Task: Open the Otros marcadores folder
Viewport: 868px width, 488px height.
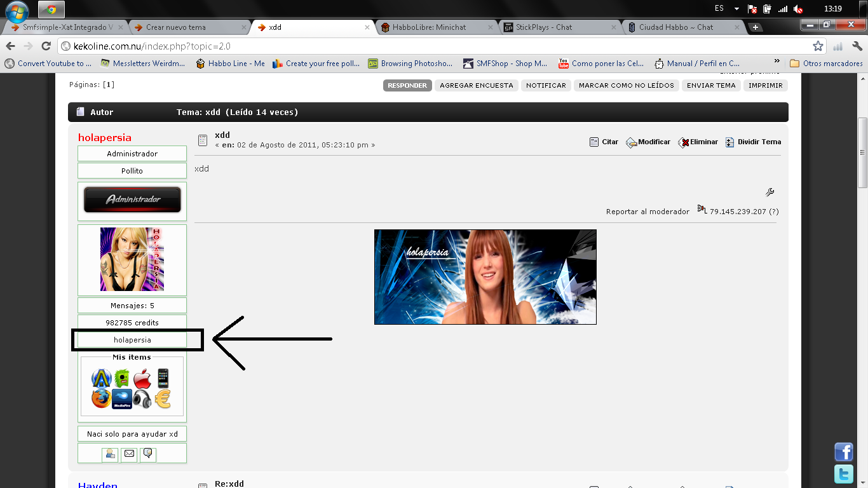Action: click(x=826, y=64)
